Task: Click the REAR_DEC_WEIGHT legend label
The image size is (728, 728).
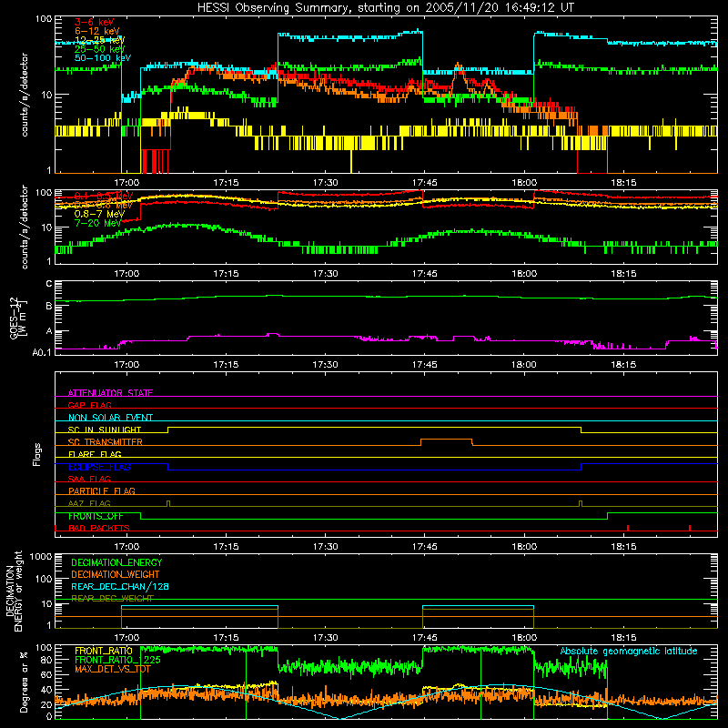Action: pos(112,599)
